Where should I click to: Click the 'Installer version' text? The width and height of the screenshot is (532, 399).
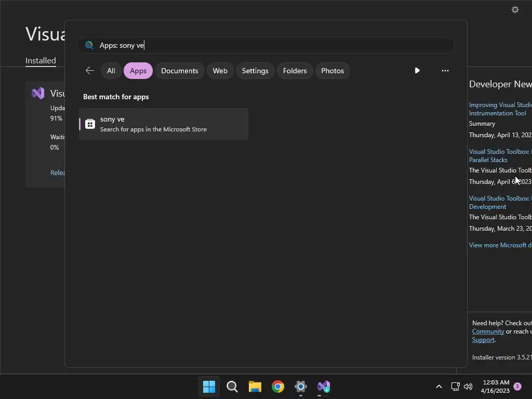coord(502,357)
